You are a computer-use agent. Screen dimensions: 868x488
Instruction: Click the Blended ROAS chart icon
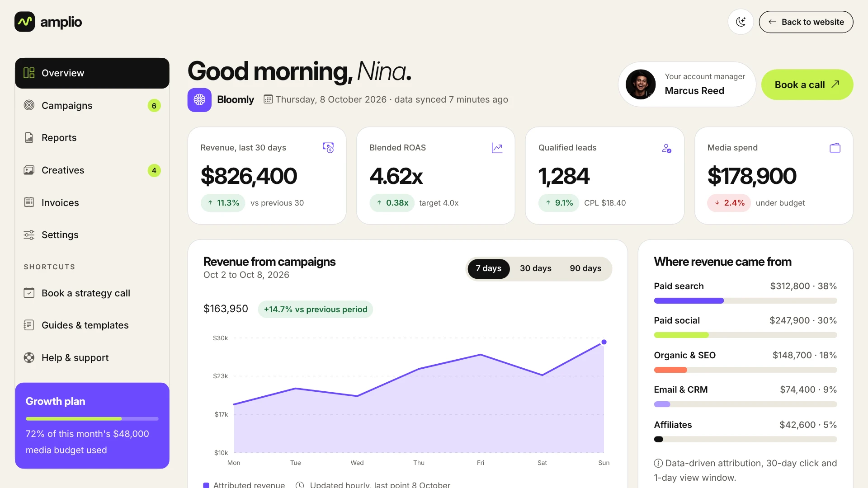coord(497,148)
